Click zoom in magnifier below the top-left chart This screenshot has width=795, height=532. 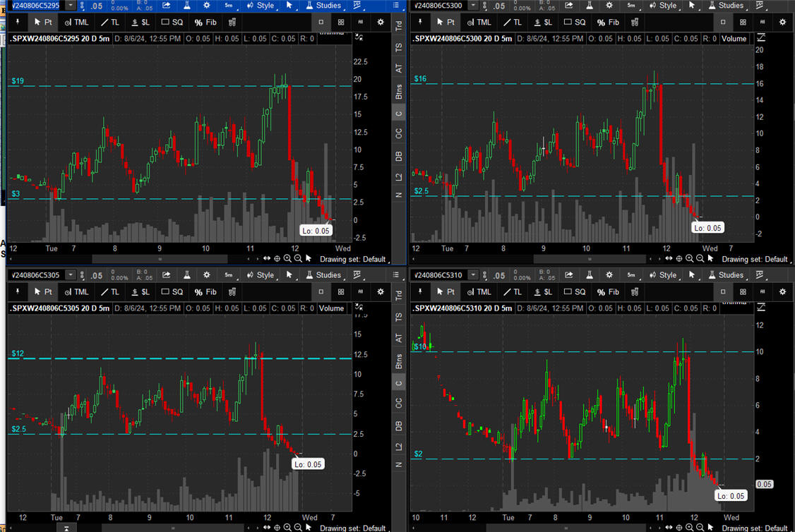(287, 259)
